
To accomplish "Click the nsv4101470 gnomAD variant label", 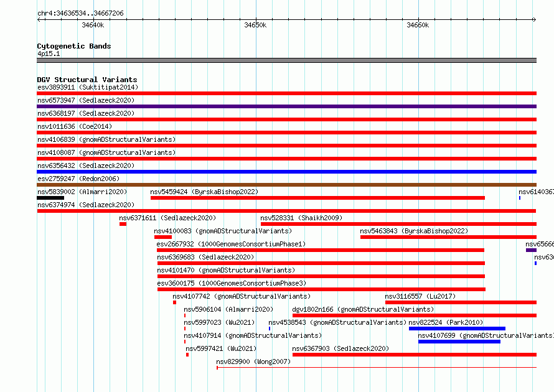I will 226,270.
